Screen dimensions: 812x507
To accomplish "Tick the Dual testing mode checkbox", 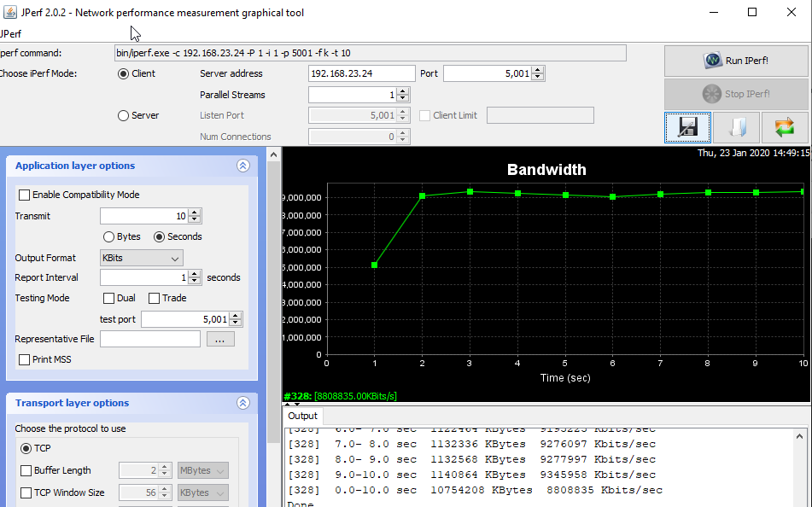I will coord(108,298).
